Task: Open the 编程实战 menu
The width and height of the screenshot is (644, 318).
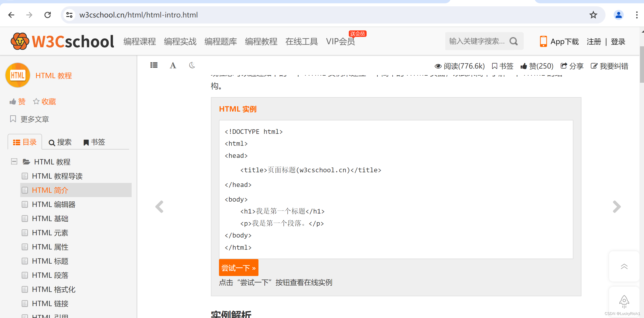Action: pos(180,41)
